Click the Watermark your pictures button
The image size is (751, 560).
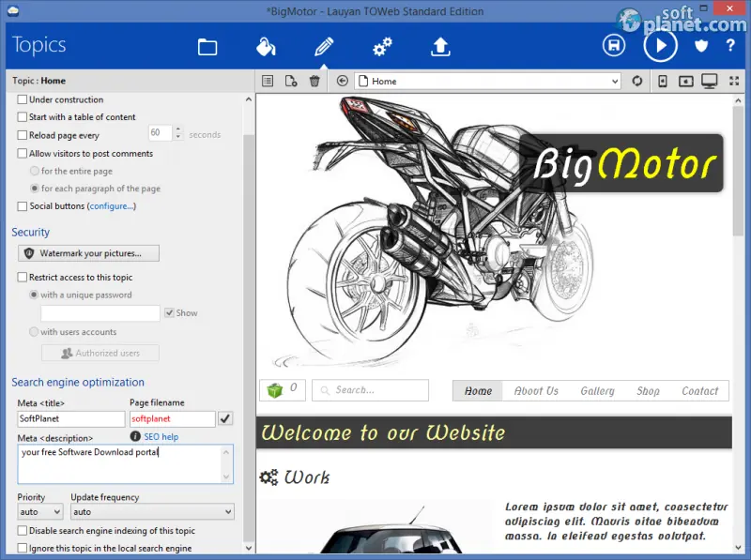[x=88, y=253]
